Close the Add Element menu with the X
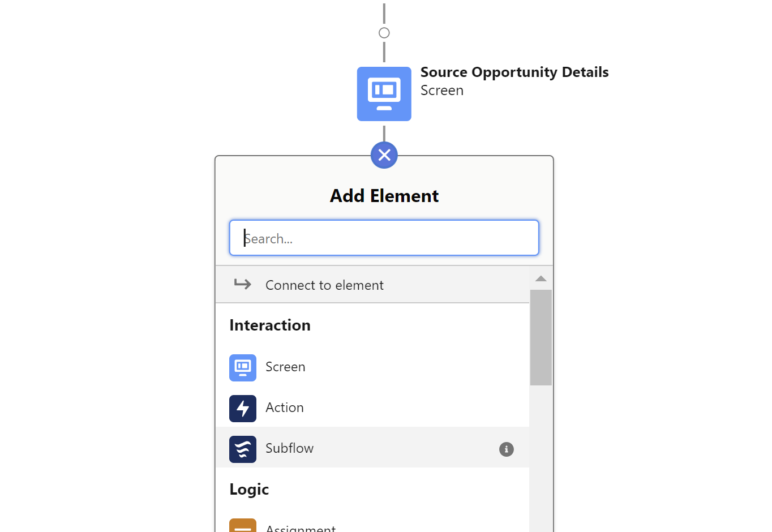Screen dimensions: 772x532 tap(384, 155)
